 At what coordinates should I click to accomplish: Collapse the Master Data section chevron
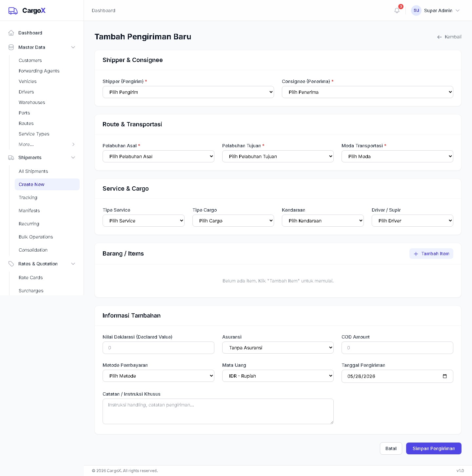pos(73,47)
